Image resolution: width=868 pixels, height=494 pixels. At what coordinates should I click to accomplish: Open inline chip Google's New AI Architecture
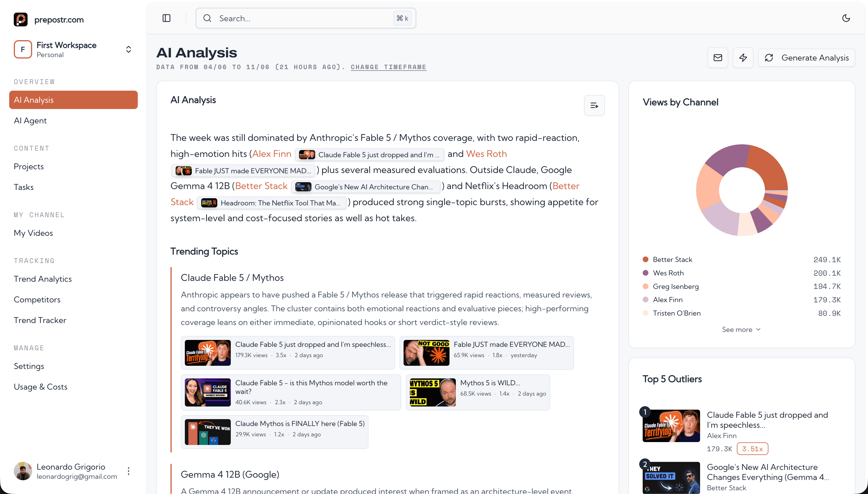tap(366, 186)
